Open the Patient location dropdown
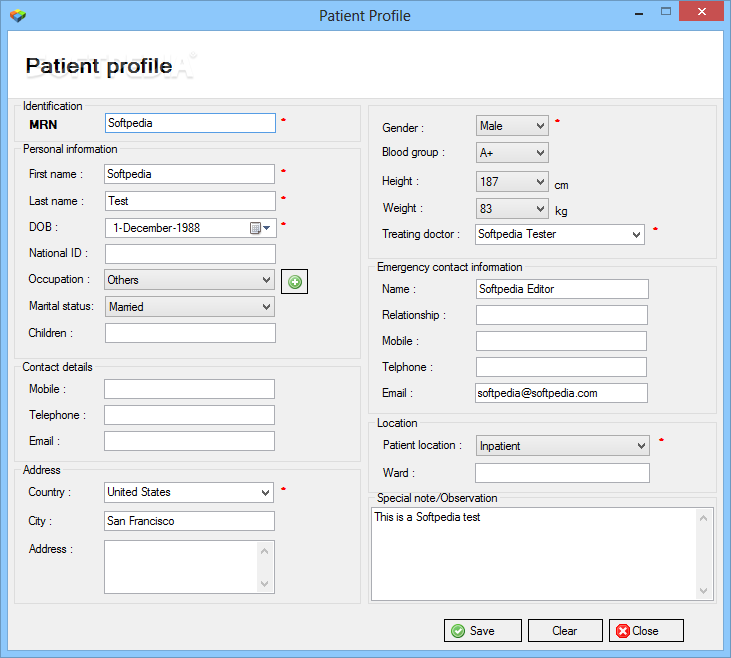Image resolution: width=731 pixels, height=658 pixels. (562, 445)
